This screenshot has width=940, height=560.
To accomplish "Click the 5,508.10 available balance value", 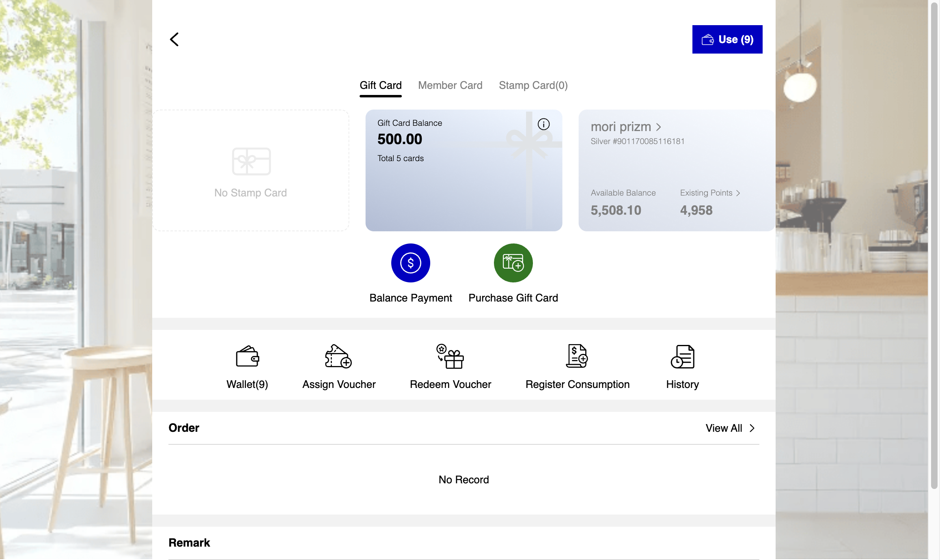I will pos(616,210).
